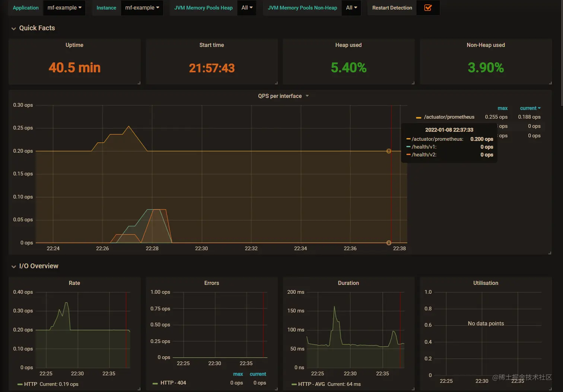Image resolution: width=563 pixels, height=392 pixels.
Task: Sort the QPS legend by max column
Action: [x=502, y=108]
